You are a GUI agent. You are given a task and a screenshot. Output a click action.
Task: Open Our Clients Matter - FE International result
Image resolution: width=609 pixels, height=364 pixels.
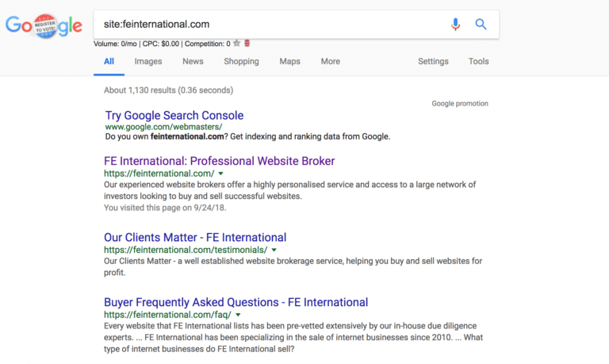point(195,237)
